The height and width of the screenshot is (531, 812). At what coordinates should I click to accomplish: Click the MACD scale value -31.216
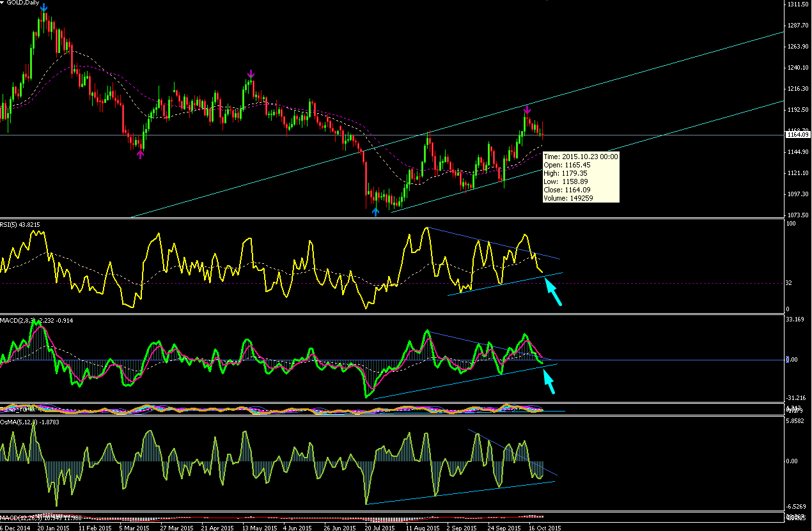click(x=797, y=397)
